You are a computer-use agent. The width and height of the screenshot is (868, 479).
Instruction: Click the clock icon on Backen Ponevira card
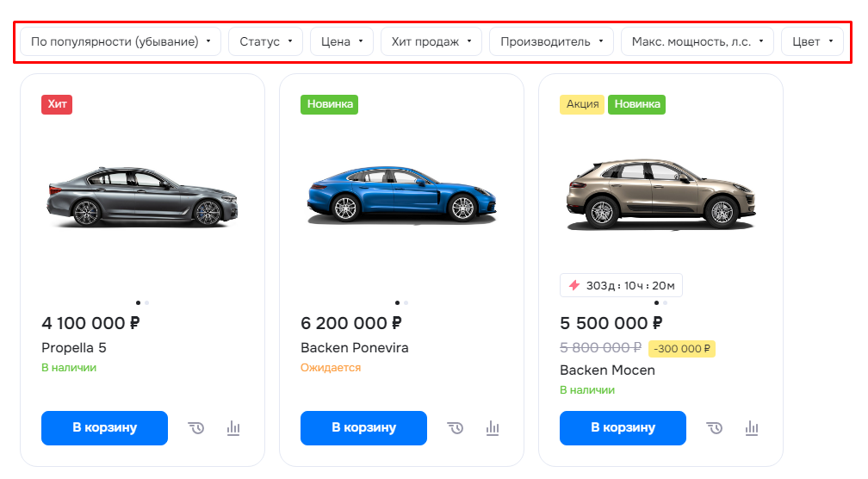[456, 428]
